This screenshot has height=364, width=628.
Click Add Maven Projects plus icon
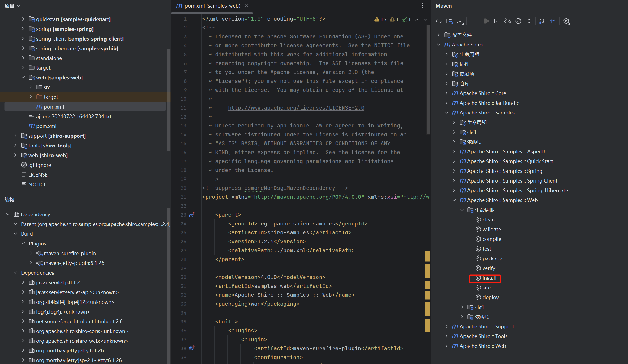[x=473, y=21]
